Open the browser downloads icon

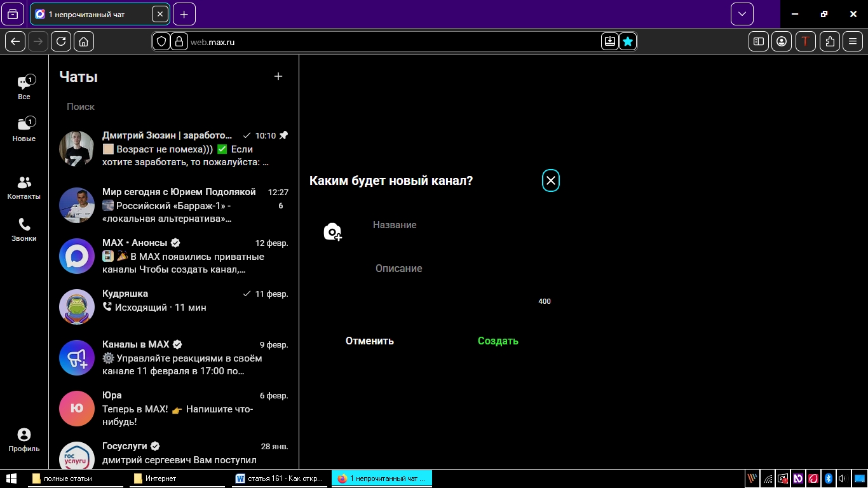[x=609, y=41]
